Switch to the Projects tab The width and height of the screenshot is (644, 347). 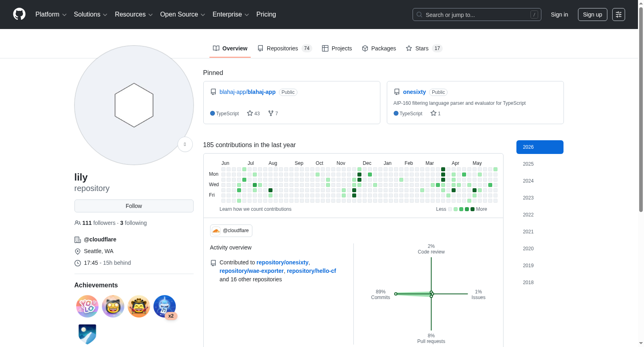pyautogui.click(x=337, y=48)
